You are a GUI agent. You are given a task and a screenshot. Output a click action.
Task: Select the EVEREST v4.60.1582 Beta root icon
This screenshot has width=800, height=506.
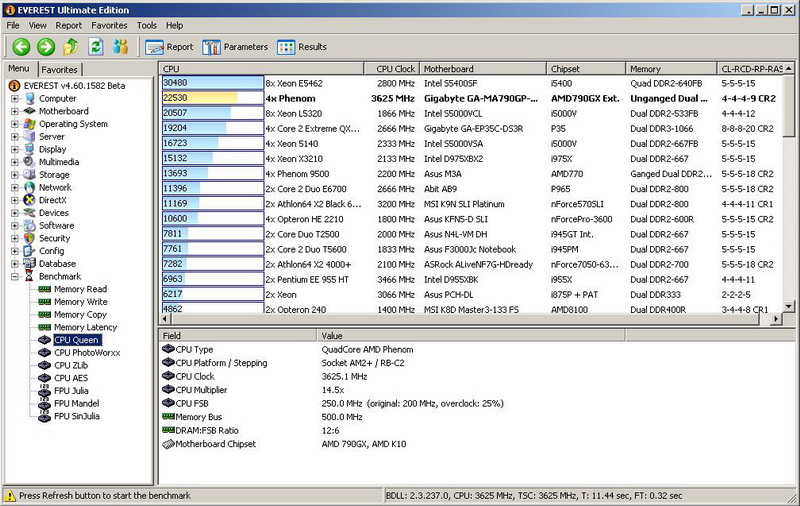click(14, 86)
